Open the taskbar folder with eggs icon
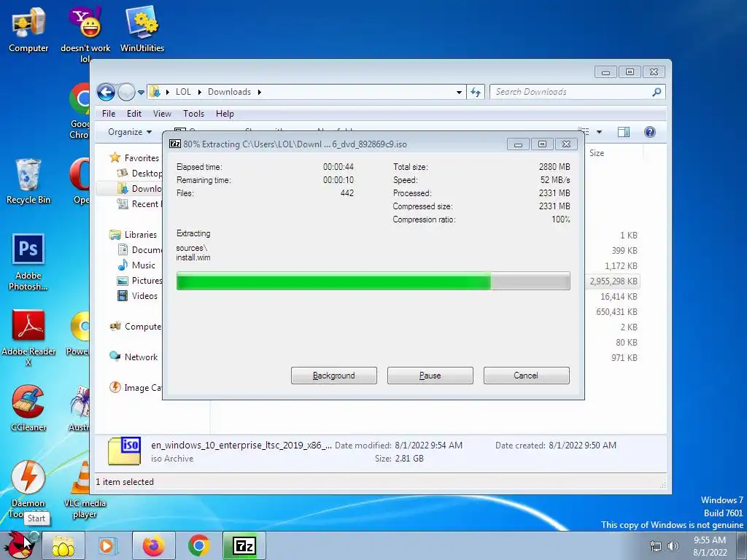The width and height of the screenshot is (747, 560). pyautogui.click(x=63, y=545)
